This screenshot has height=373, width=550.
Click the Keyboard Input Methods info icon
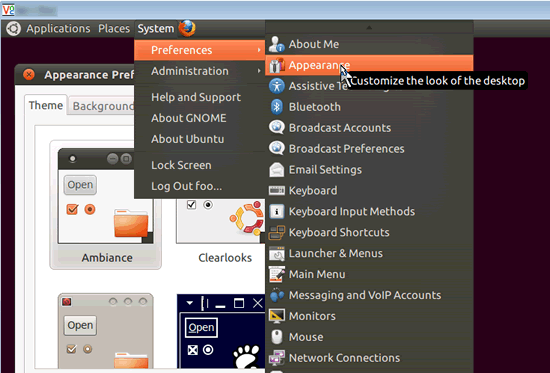pyautogui.click(x=276, y=212)
